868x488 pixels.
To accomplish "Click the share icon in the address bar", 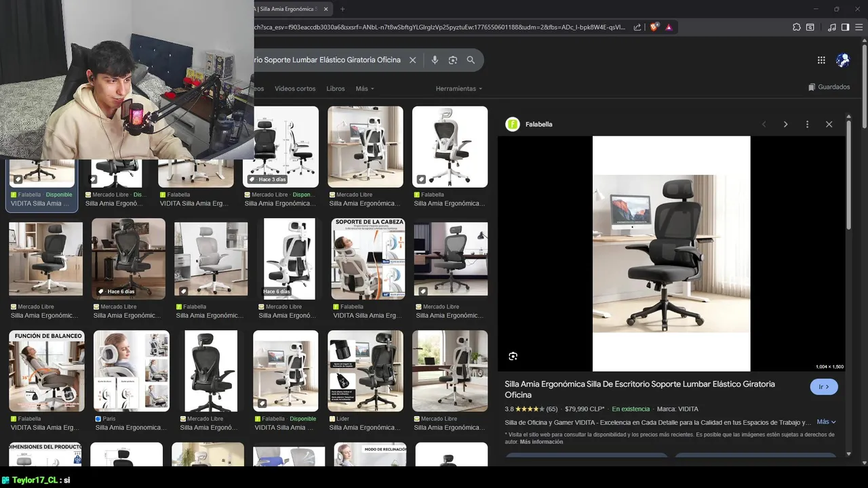I will pyautogui.click(x=637, y=27).
